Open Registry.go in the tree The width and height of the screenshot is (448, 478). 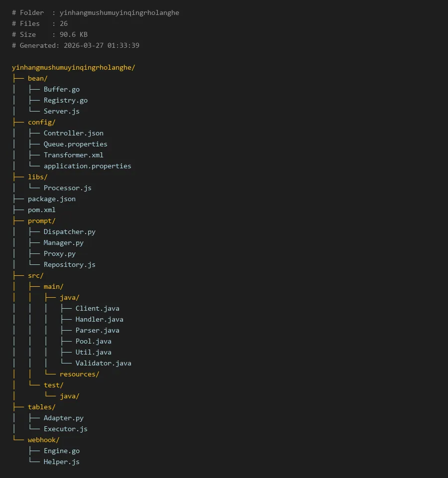(x=65, y=100)
